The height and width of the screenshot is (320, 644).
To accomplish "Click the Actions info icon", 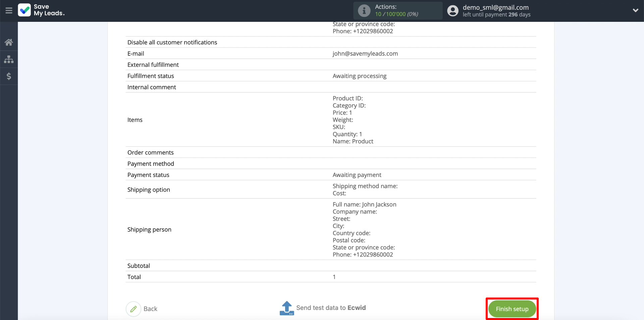I will 364,10.
